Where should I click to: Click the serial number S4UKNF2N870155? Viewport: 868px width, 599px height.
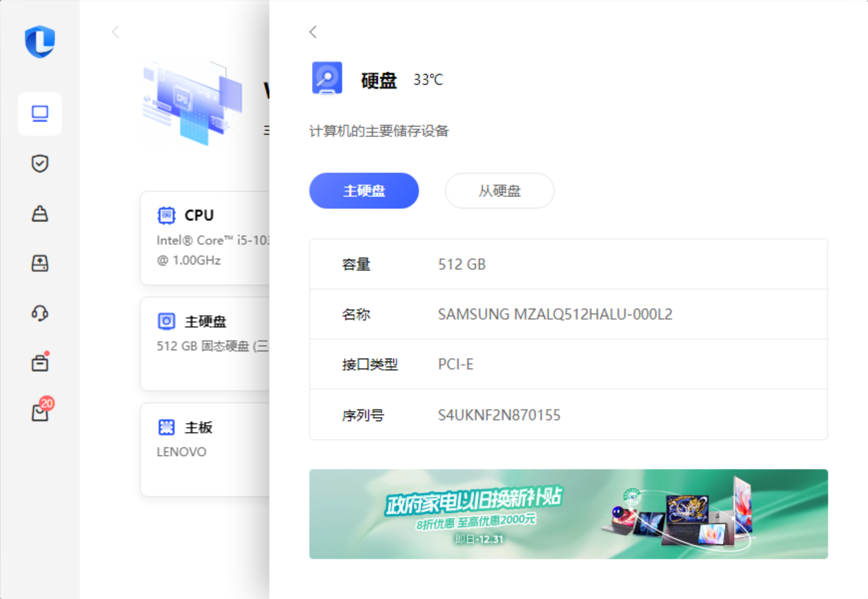pyautogui.click(x=499, y=415)
